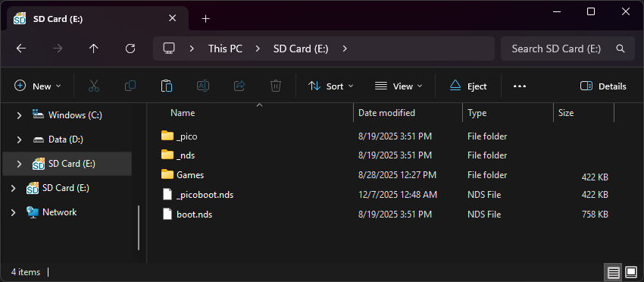Open the View dropdown menu

(x=399, y=86)
